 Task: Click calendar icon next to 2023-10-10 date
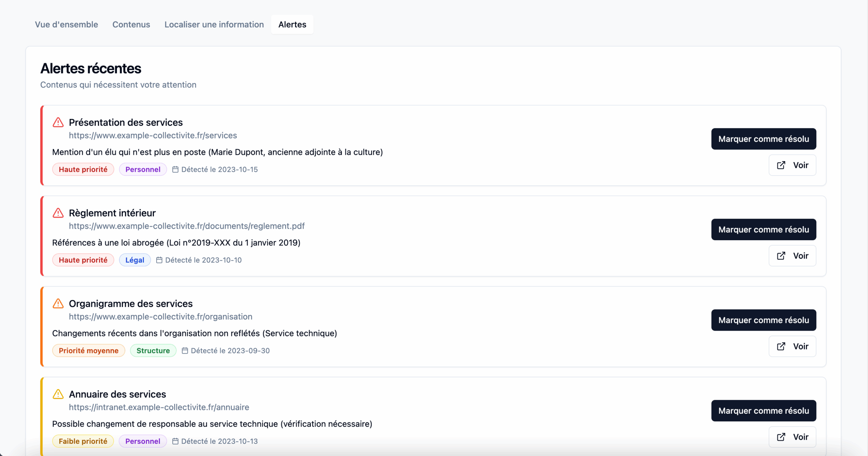click(x=159, y=260)
